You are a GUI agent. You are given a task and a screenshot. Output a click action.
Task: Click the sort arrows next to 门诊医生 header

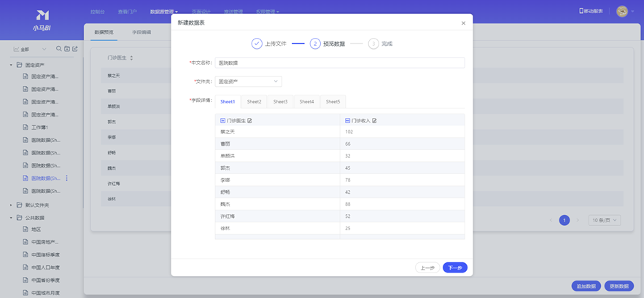(x=132, y=58)
